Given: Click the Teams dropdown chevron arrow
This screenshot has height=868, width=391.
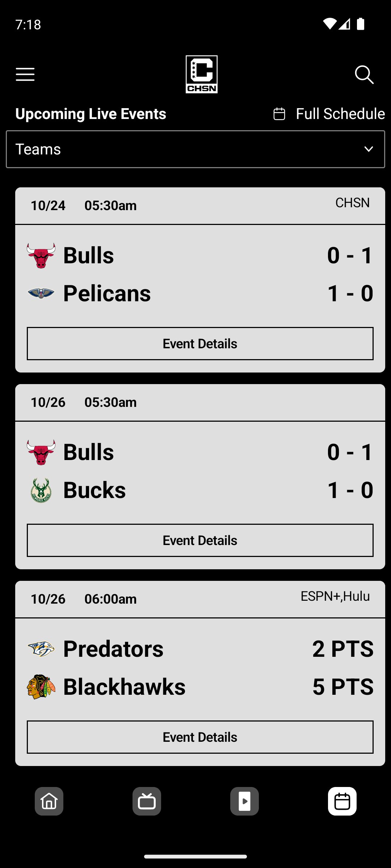Looking at the screenshot, I should (369, 149).
